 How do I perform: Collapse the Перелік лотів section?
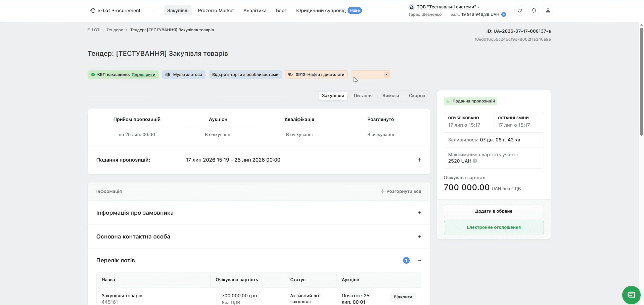[x=420, y=260]
